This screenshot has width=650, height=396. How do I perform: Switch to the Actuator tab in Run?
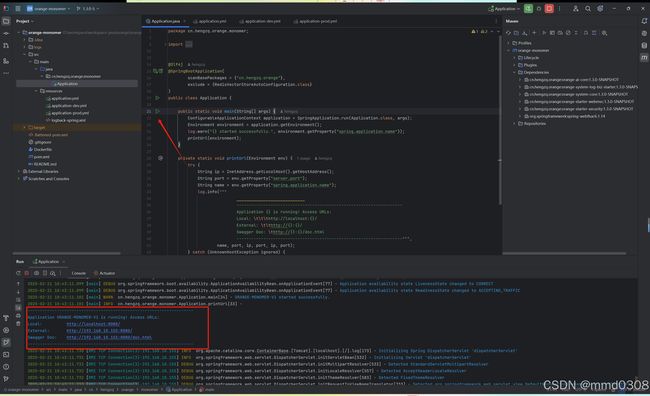point(104,273)
